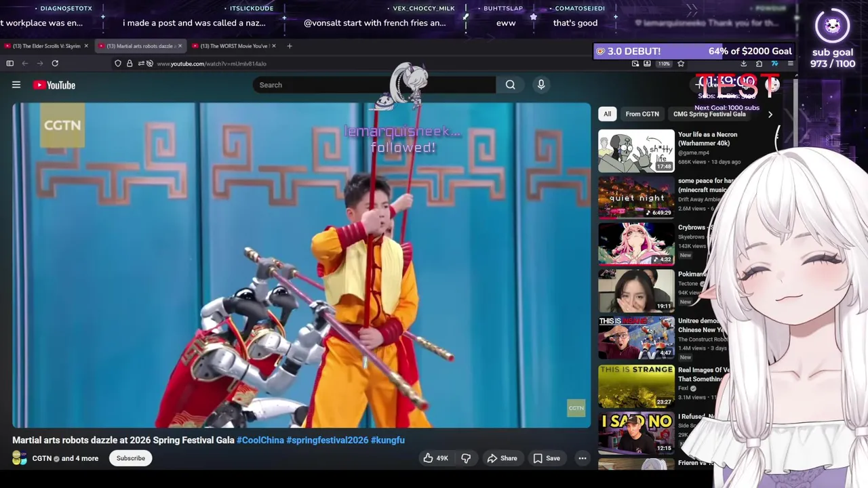View site security padlock info

coord(130,64)
